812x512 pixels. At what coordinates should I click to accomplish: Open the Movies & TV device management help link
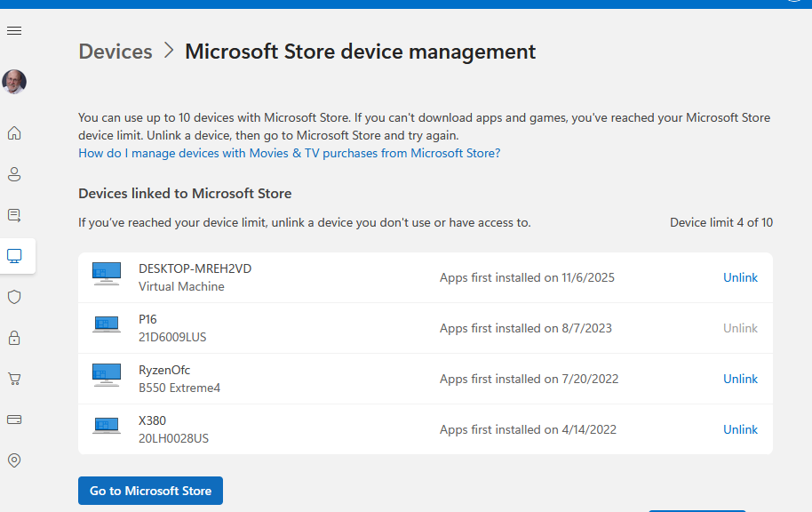point(289,153)
